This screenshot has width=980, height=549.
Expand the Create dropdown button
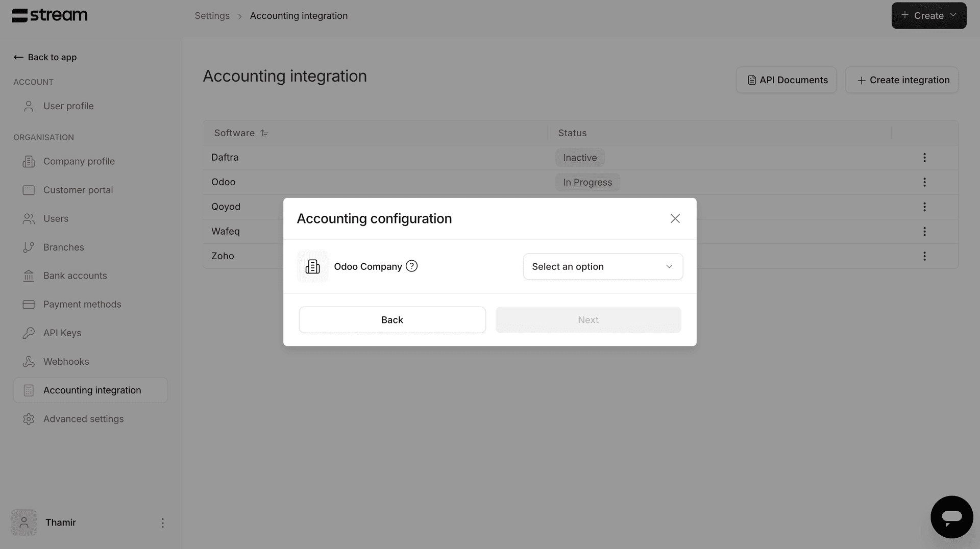click(x=928, y=15)
